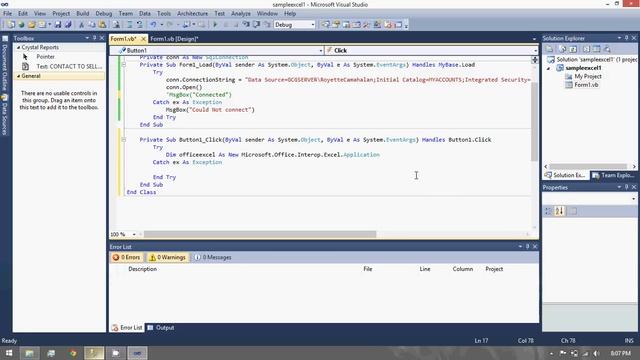
Task: Click the code editor horizontal scrollbar
Action: point(260,234)
